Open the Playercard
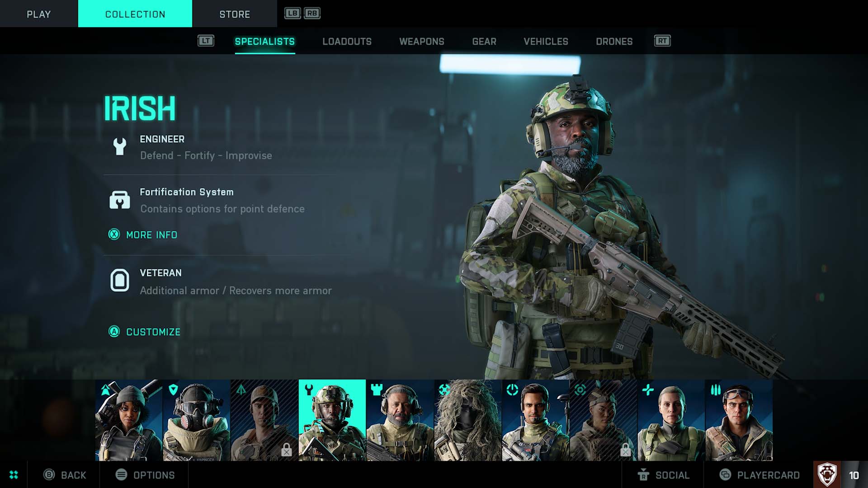The width and height of the screenshot is (868, 488). pos(759,475)
